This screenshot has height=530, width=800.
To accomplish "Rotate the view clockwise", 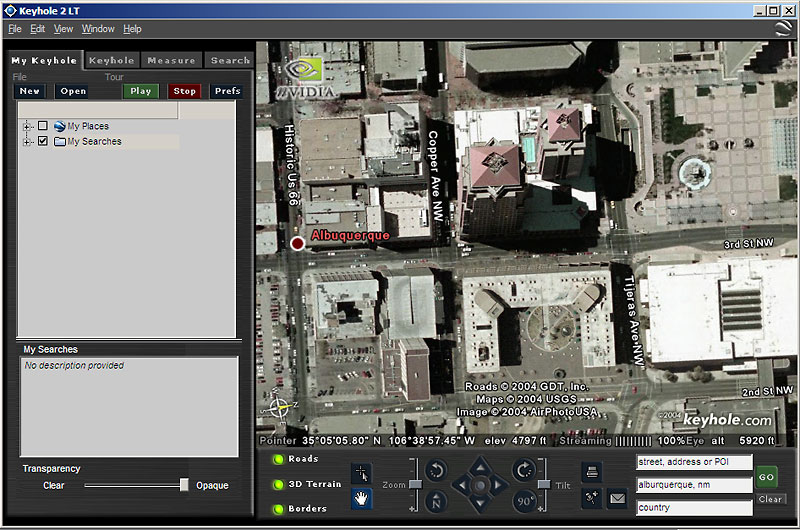I will point(523,470).
